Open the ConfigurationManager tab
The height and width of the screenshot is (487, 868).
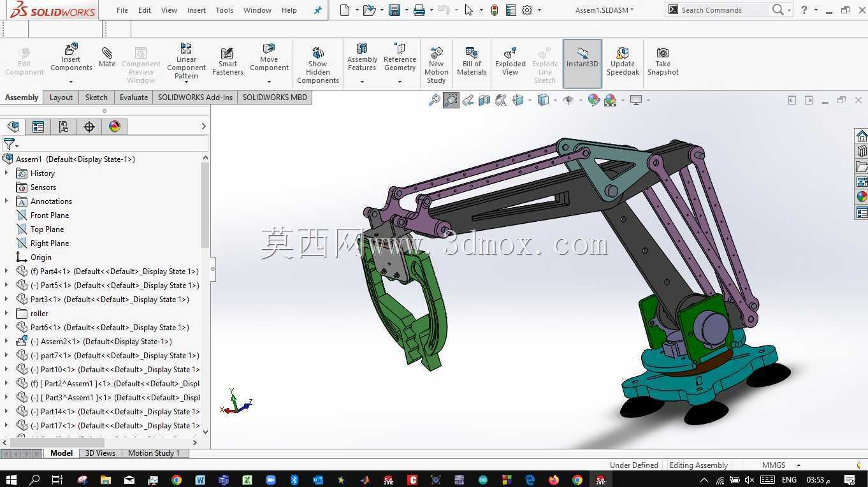tap(64, 127)
